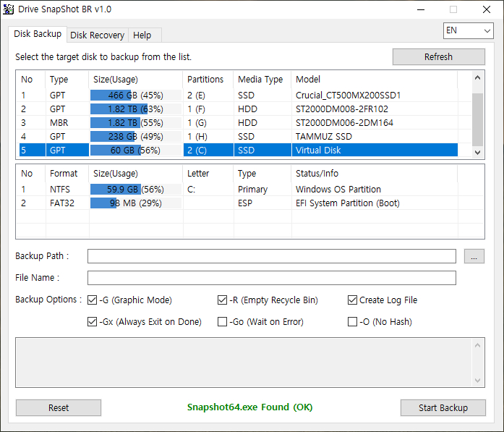Select disk ST2000DM006-2DM164 row
504x432 pixels.
pyautogui.click(x=239, y=123)
